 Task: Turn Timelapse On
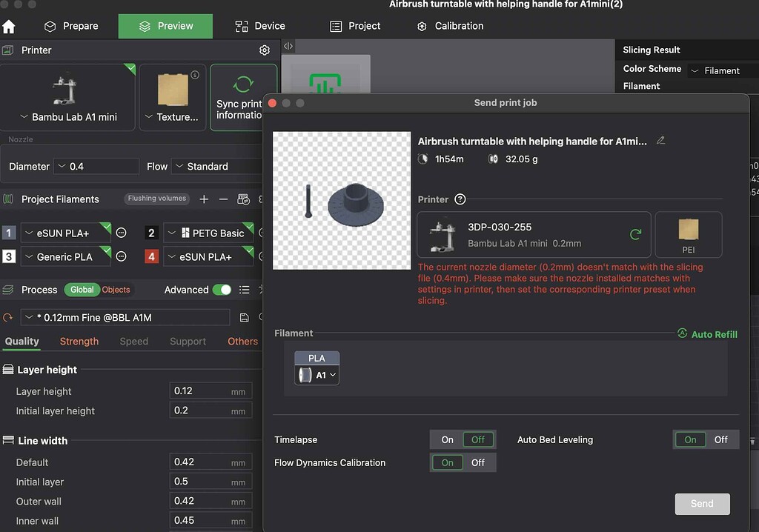tap(447, 439)
